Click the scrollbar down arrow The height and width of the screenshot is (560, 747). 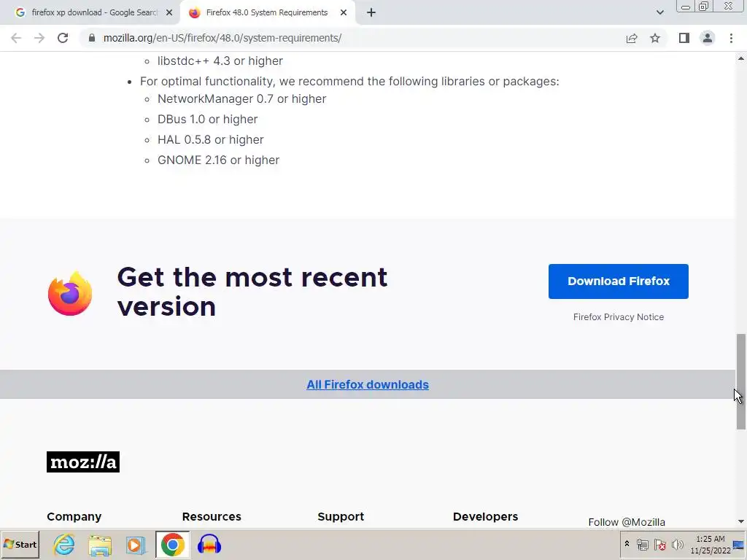coord(741,522)
